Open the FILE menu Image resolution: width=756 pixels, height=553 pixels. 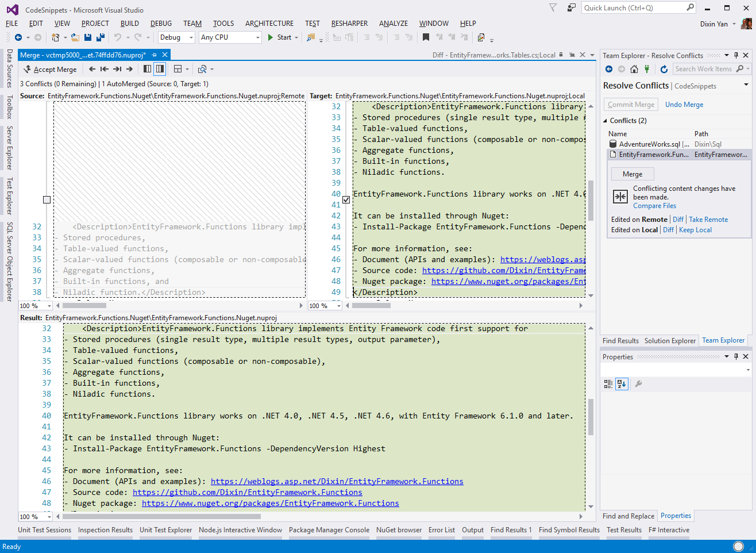(12, 24)
